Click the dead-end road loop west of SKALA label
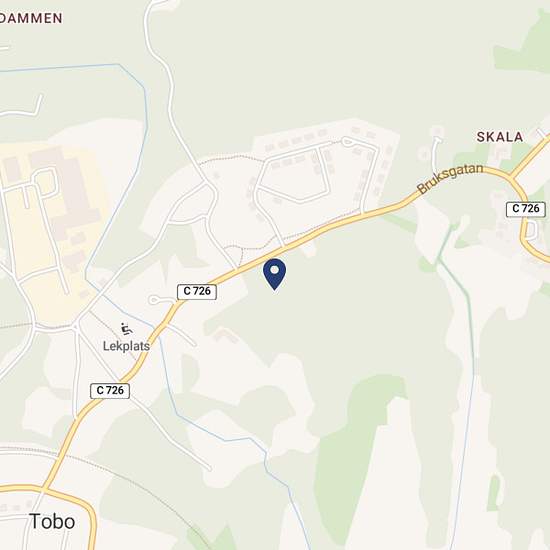550x550 pixels. (x=437, y=139)
